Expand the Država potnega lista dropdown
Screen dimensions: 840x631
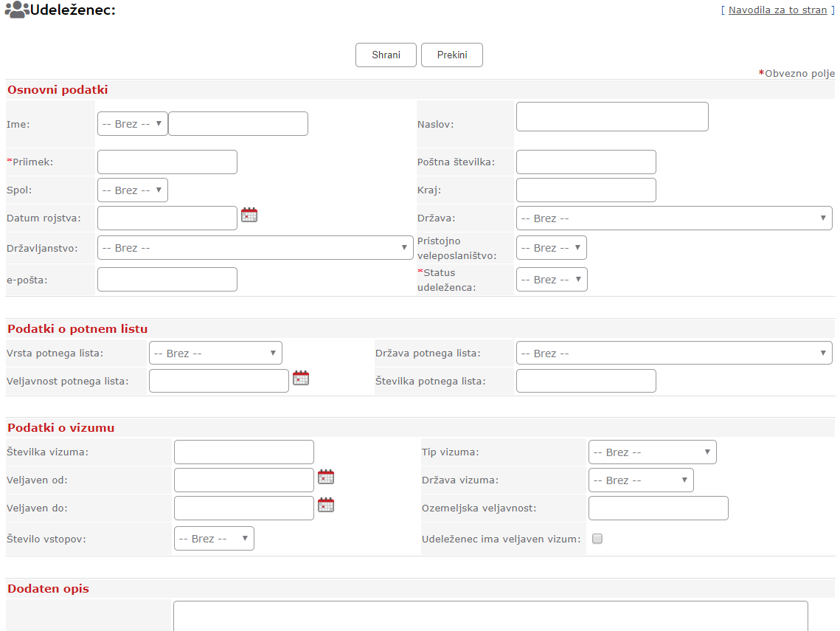click(x=674, y=354)
